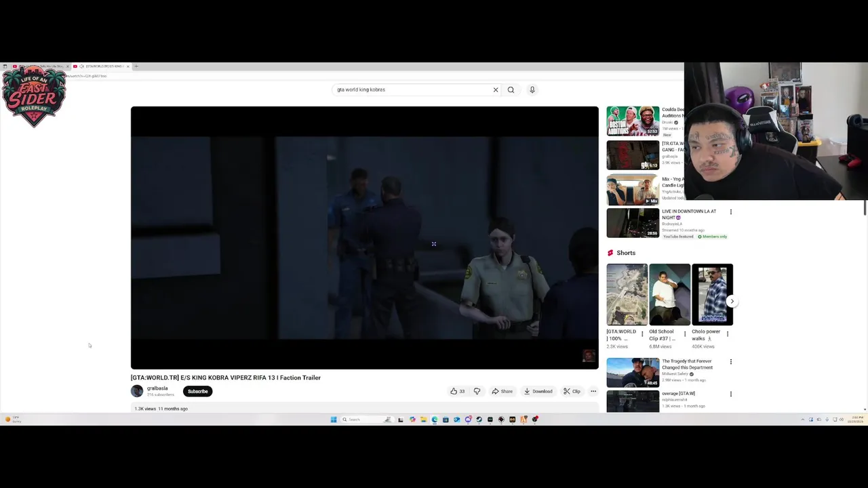The image size is (868, 488).
Task: Like the video with the thumbs-up icon
Action: click(x=457, y=391)
